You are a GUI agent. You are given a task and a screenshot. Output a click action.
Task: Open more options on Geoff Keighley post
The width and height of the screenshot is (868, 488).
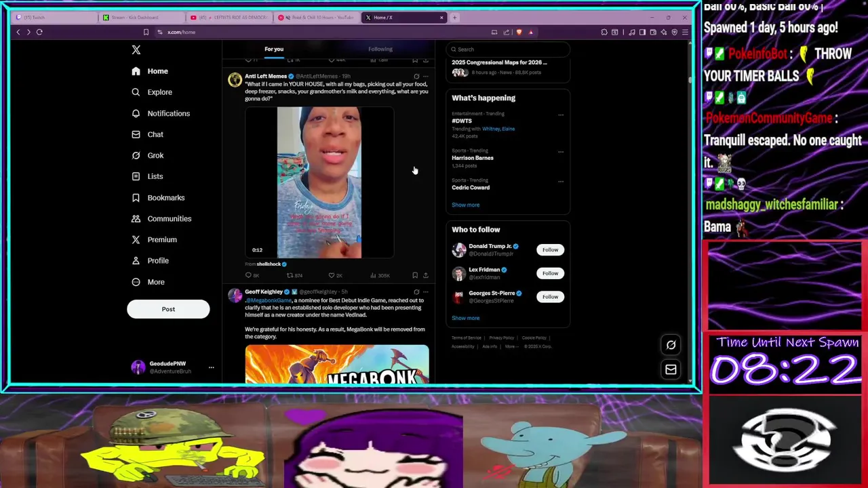point(425,292)
